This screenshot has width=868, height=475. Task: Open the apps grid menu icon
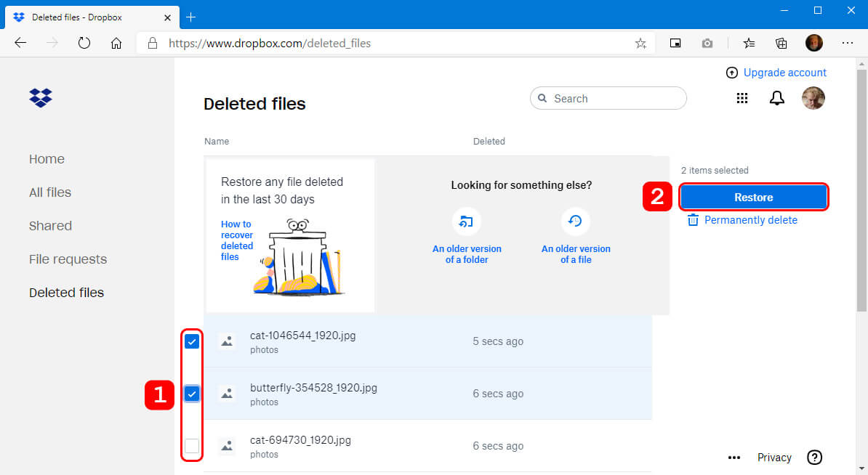[742, 99]
